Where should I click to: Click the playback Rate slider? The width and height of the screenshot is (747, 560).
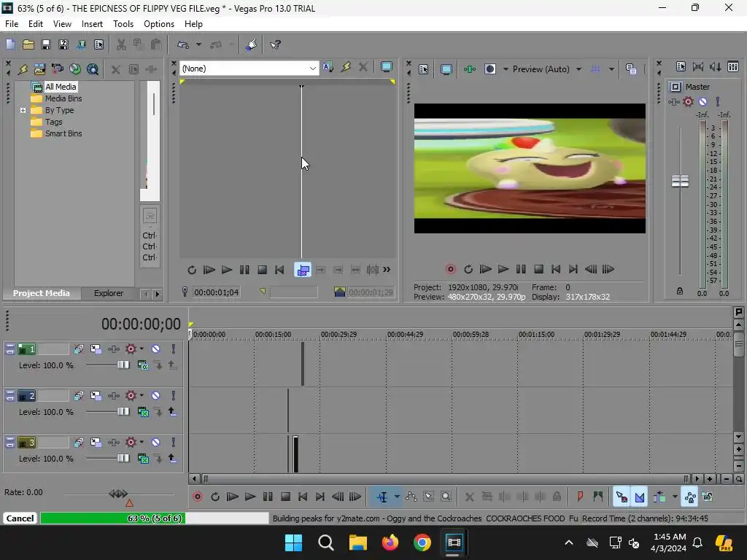[x=119, y=494]
